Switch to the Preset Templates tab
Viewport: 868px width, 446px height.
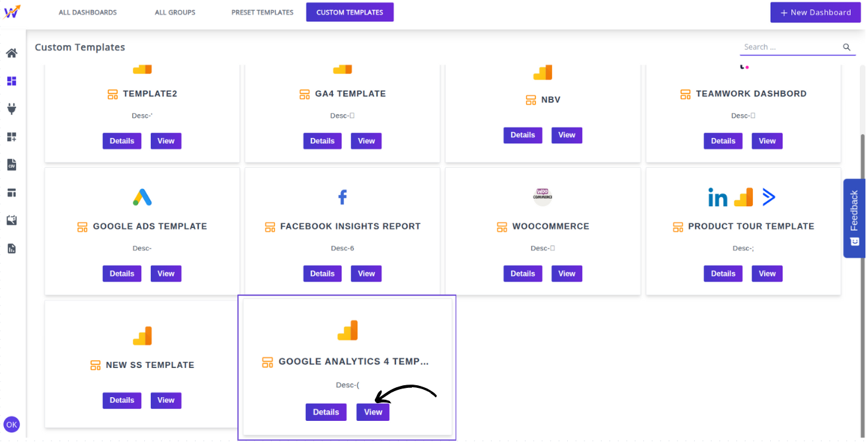(262, 13)
